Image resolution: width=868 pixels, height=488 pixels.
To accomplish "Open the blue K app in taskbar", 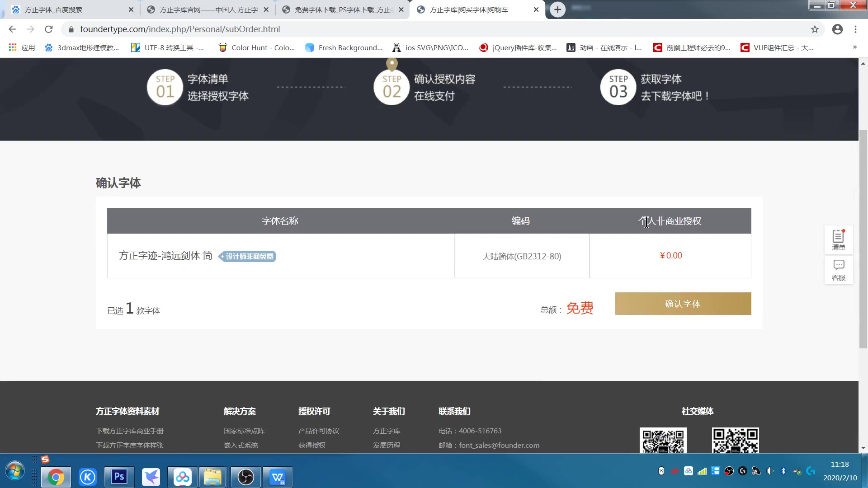I will pos(88,477).
